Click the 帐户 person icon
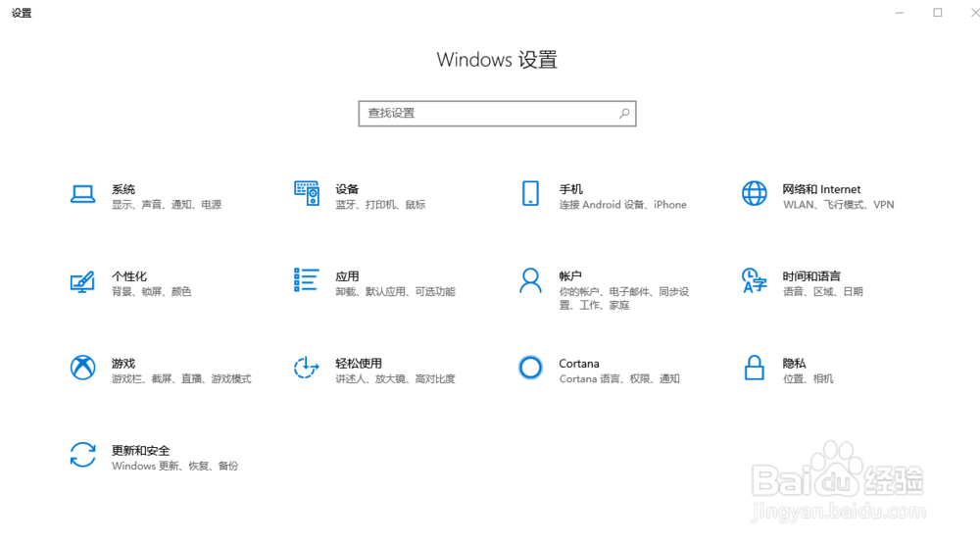This screenshot has width=980, height=545. pos(530,280)
